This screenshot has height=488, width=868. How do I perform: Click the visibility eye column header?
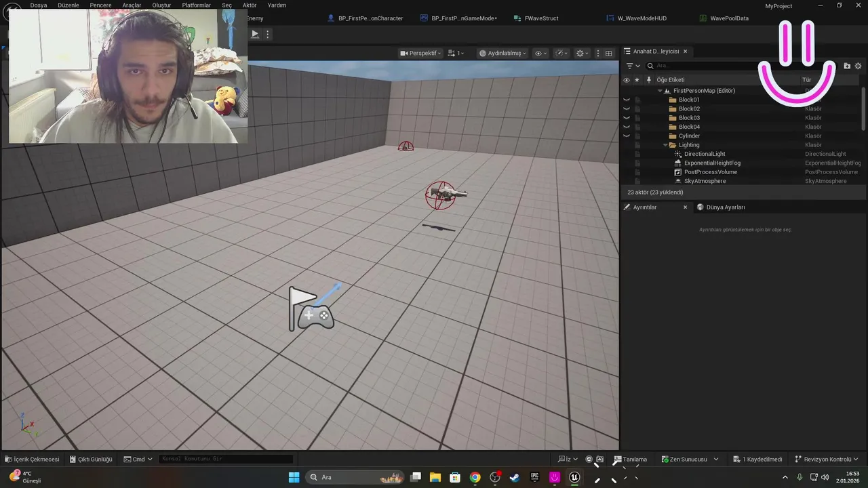tap(627, 80)
